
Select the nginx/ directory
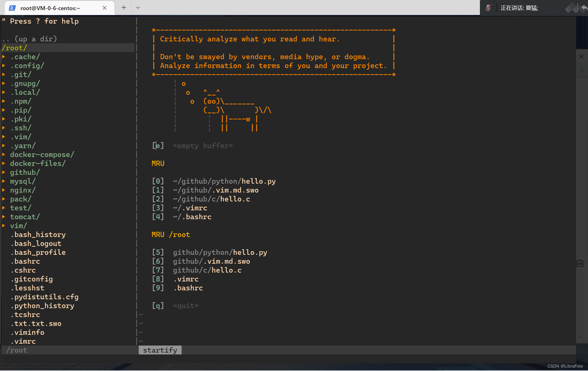click(x=23, y=190)
